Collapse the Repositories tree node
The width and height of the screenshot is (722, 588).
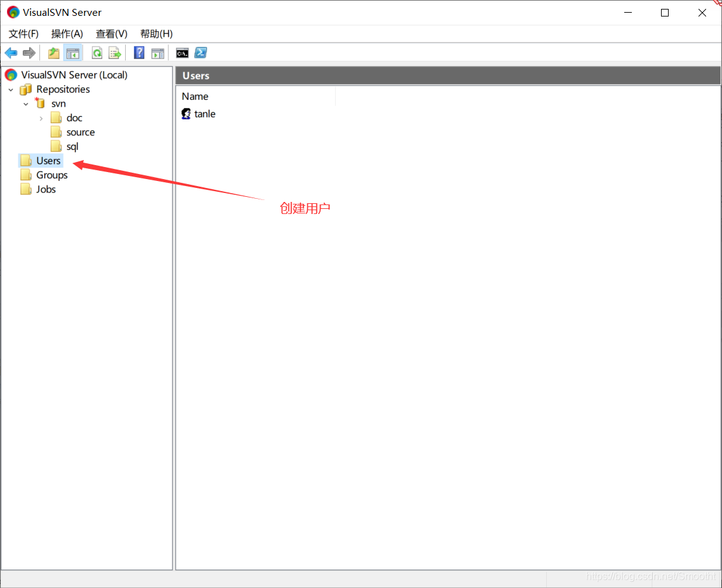click(11, 90)
